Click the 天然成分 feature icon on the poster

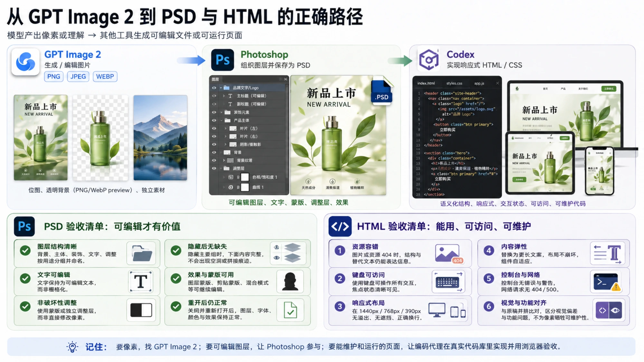tap(308, 181)
